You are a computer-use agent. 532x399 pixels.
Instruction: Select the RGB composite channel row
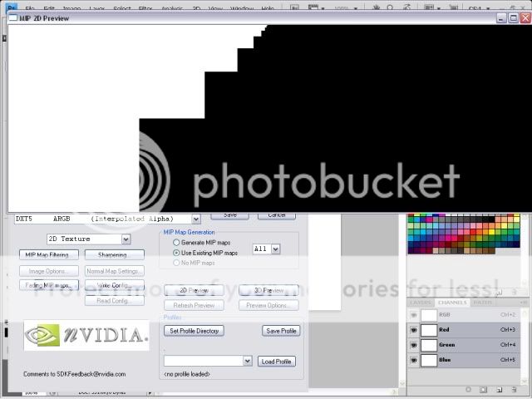[464, 315]
